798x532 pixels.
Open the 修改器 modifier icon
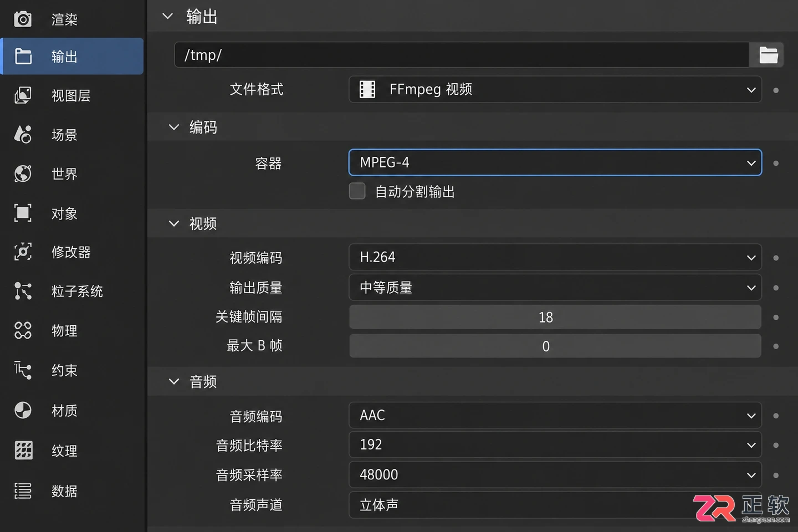coord(23,252)
